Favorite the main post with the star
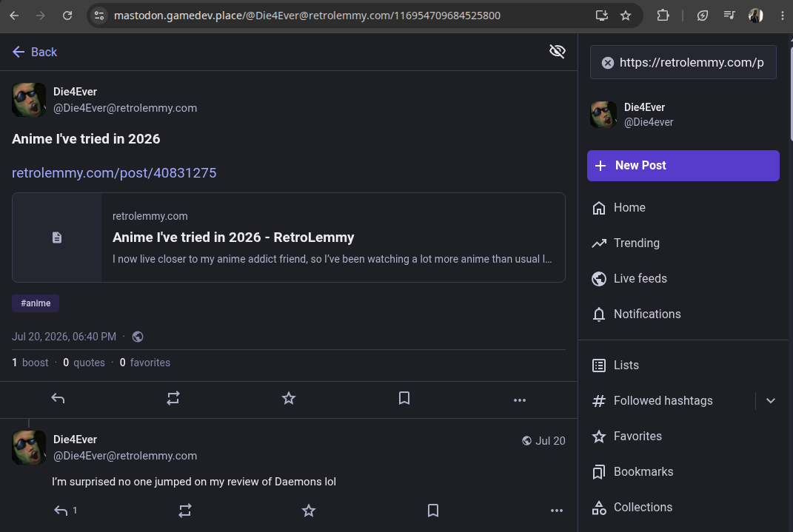The image size is (793, 532). point(288,399)
